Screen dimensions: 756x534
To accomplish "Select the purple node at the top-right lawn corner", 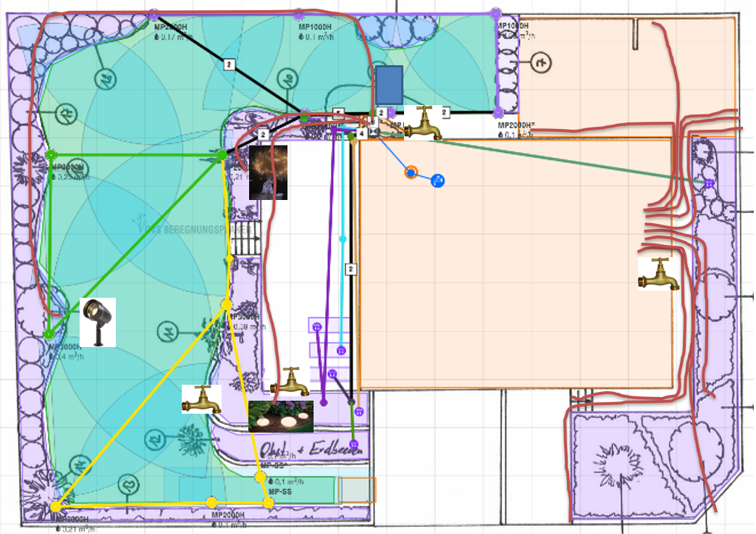I will pyautogui.click(x=495, y=14).
